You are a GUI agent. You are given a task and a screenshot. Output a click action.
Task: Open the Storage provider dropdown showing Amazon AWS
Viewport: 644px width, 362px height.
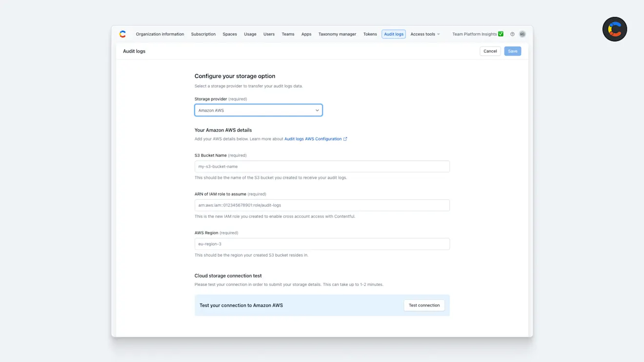click(x=259, y=110)
